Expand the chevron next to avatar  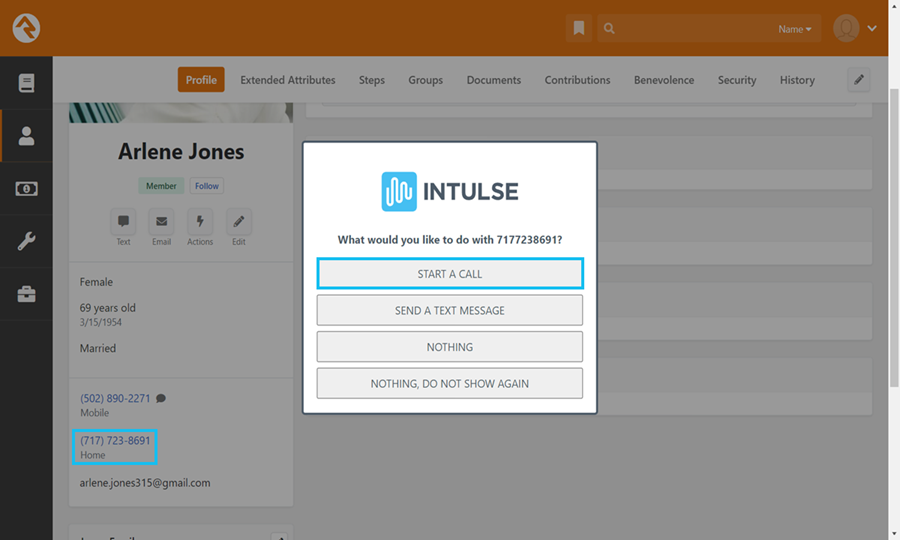pyautogui.click(x=872, y=28)
